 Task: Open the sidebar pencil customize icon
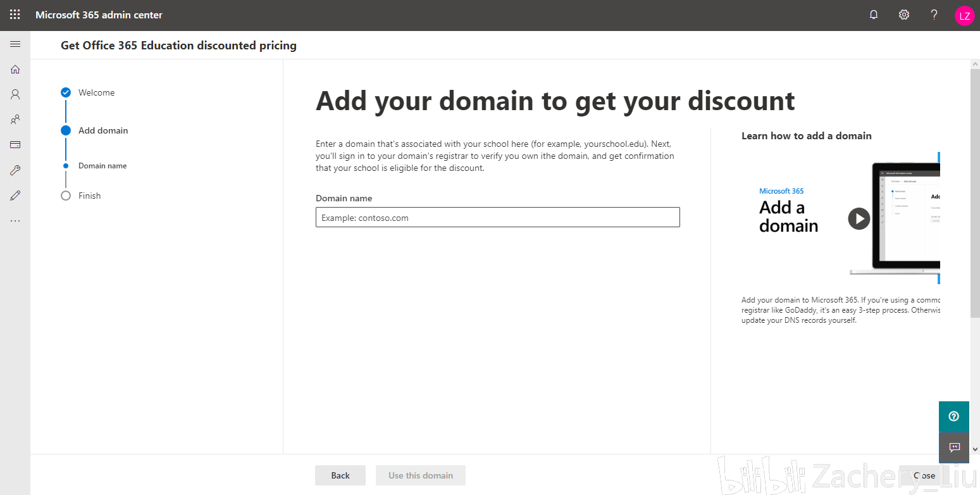point(15,196)
